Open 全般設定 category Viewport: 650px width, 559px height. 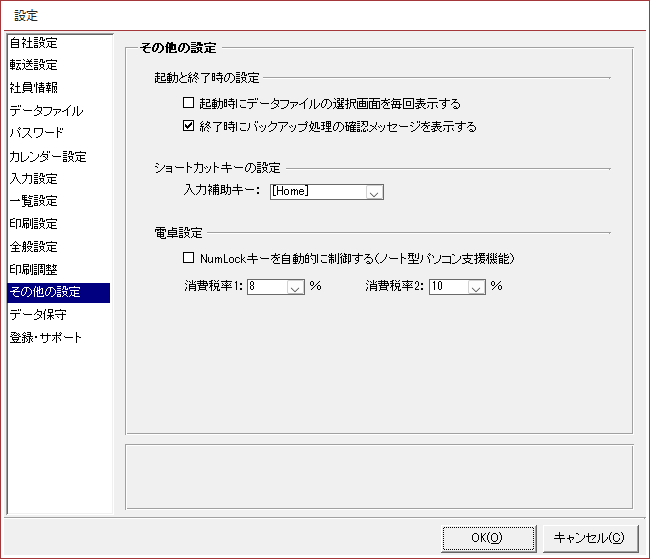34,246
